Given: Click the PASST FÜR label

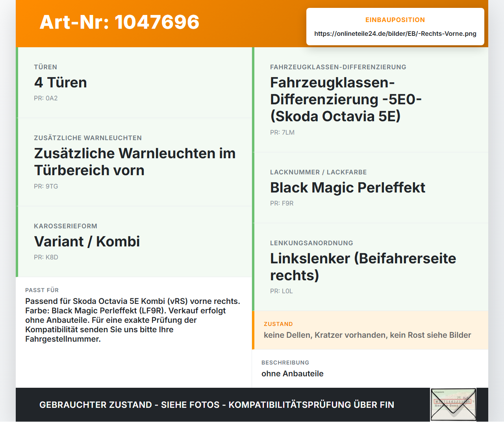Looking at the screenshot, I should [42, 290].
